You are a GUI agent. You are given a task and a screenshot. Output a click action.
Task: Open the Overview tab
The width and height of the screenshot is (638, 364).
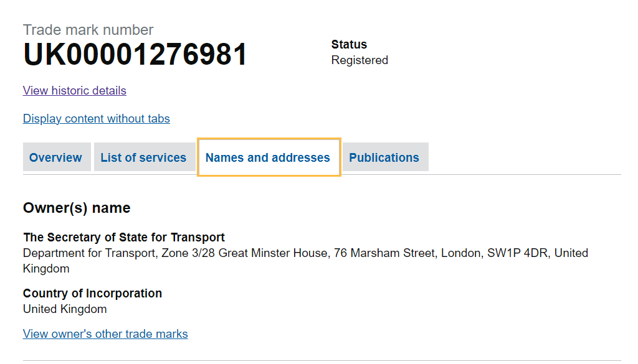tap(55, 157)
